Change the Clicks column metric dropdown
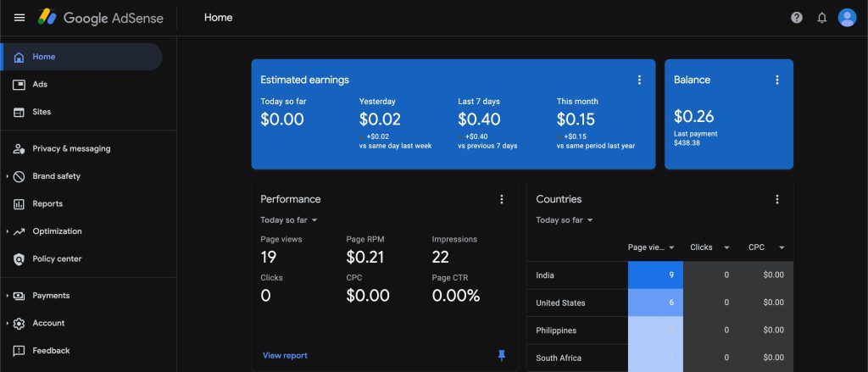Screen dimensions: 868x372 click(x=726, y=247)
